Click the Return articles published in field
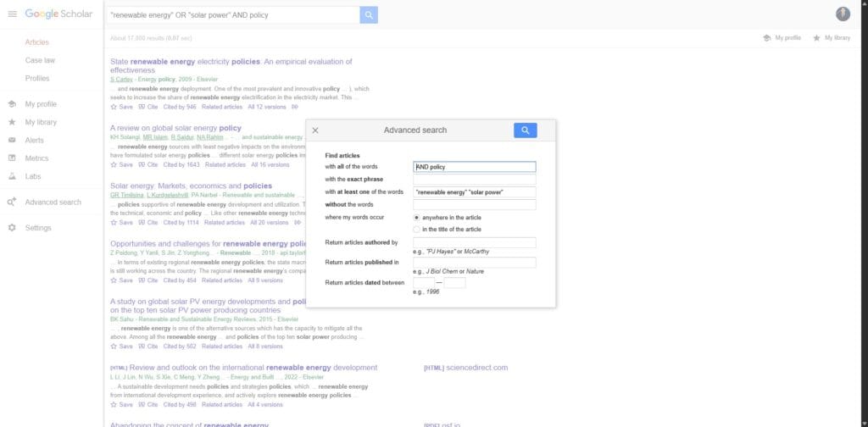Image resolution: width=868 pixels, height=427 pixels. pyautogui.click(x=475, y=263)
